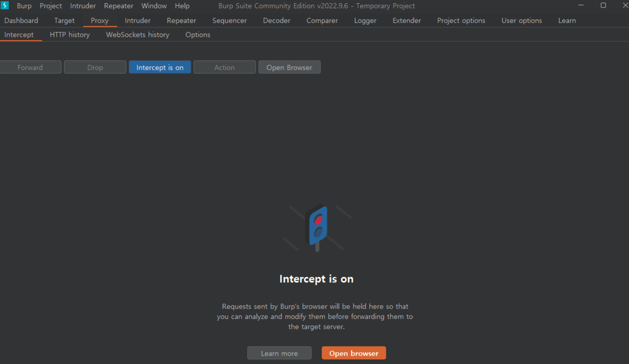This screenshot has width=629, height=364.
Task: Switch to the Extender tab
Action: point(407,21)
